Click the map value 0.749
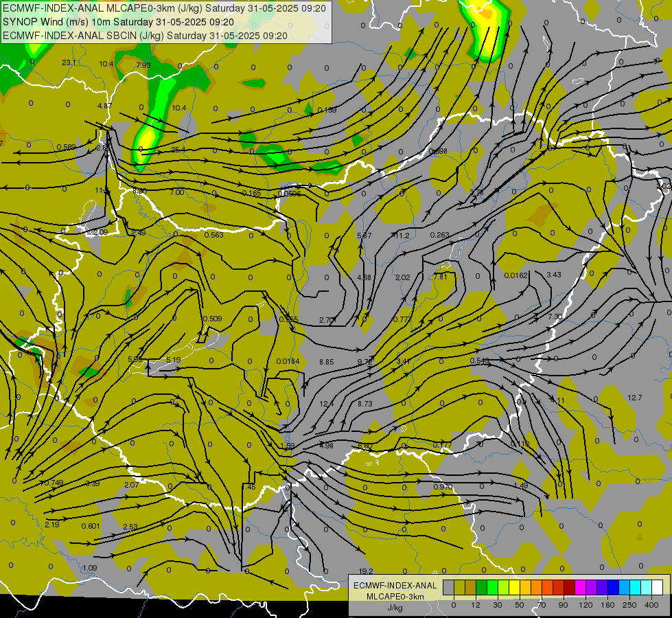 (54, 483)
